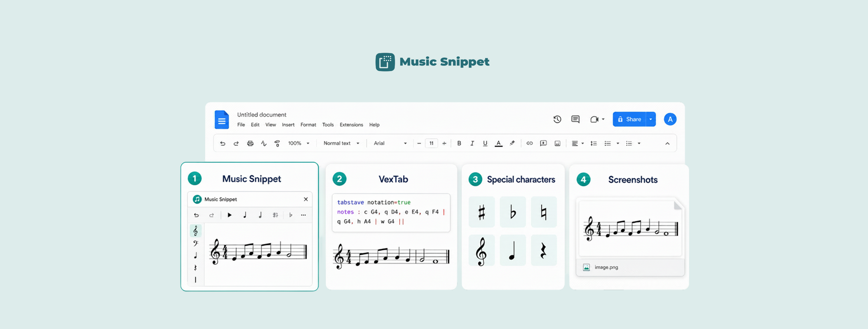Screen dimensions: 868x329
Task: Open the Arial font dropdown
Action: point(390,143)
